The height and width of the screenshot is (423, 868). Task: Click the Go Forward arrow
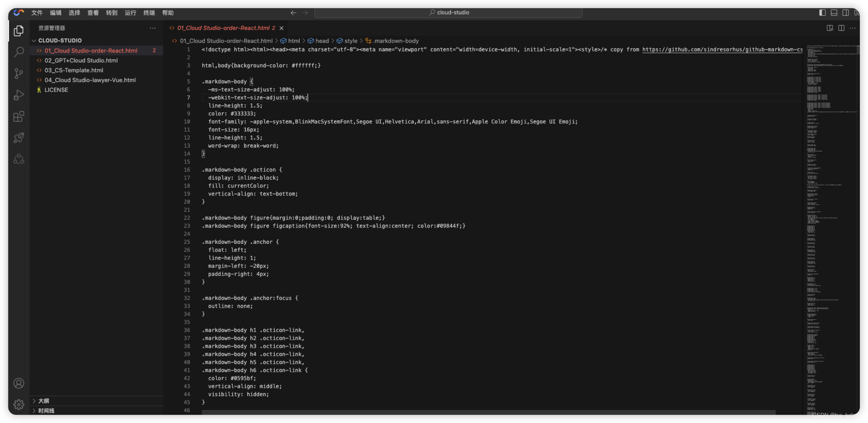305,13
